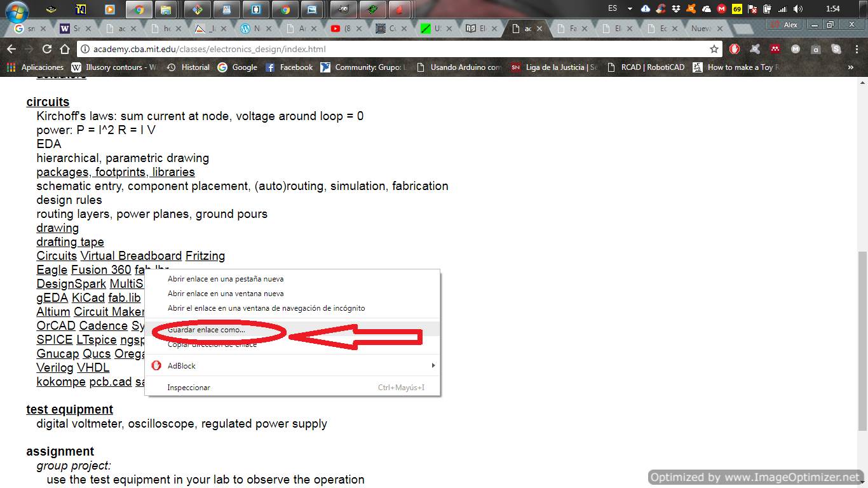Open the Alex profile button
The image size is (868, 488).
785,25
